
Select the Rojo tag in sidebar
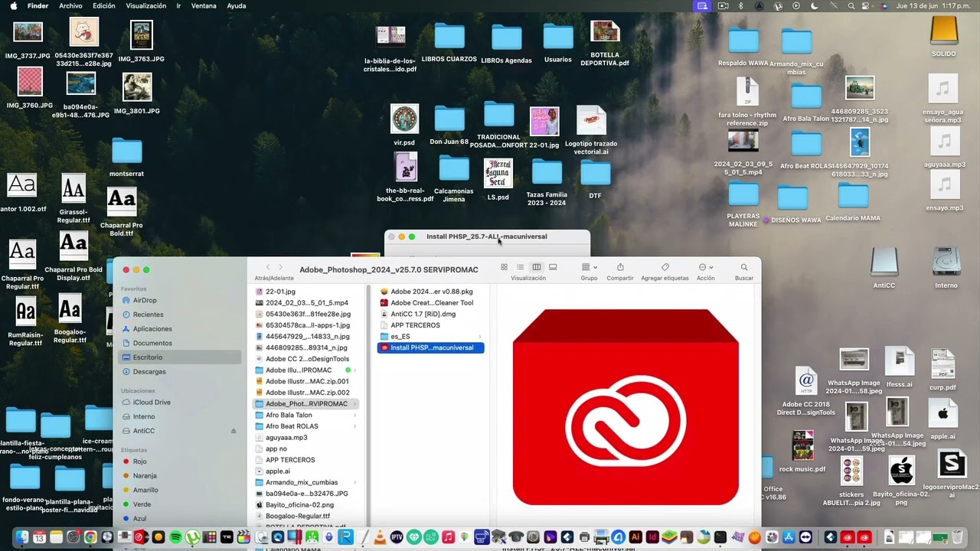[139, 461]
